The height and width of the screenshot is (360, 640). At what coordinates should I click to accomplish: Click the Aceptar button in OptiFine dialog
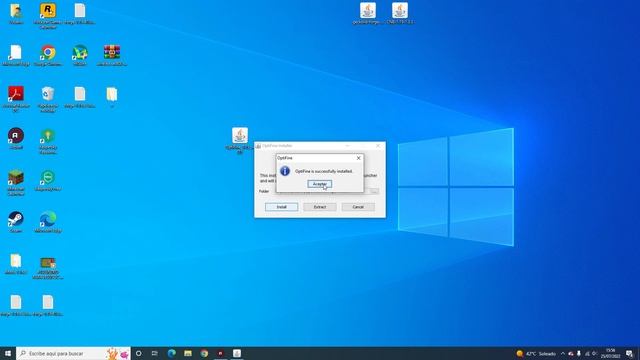point(320,184)
